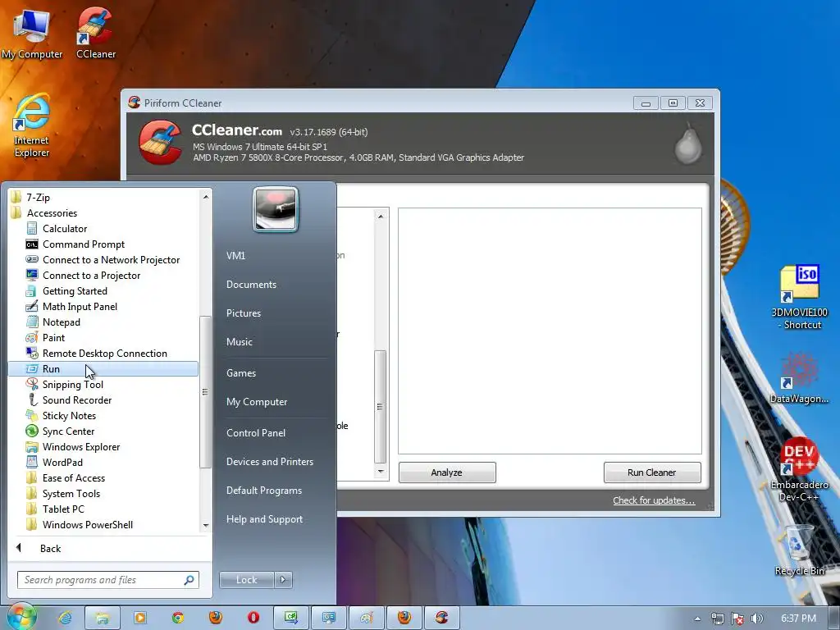Open Connect to a Projector entry

click(91, 276)
